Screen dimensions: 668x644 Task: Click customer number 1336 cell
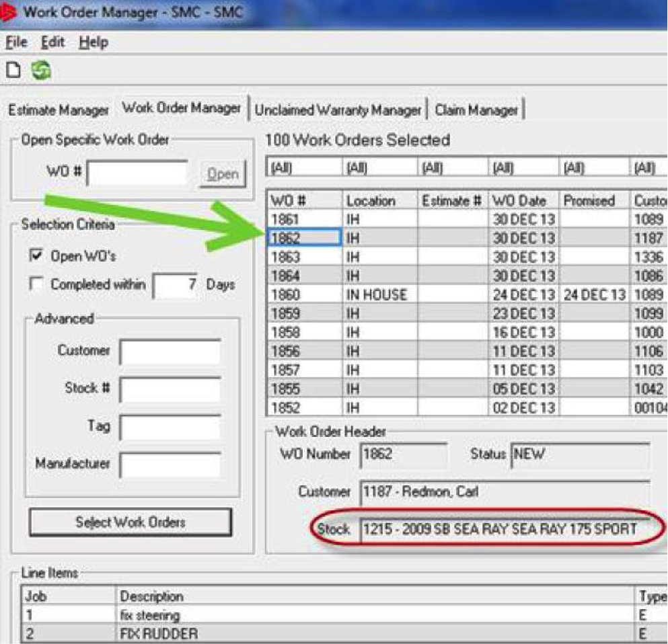[x=648, y=257]
